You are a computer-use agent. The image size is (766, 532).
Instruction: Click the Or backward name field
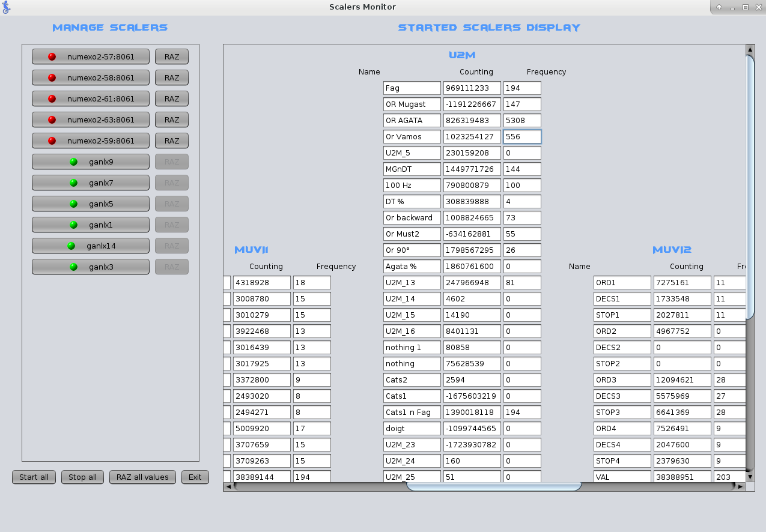tap(412, 218)
